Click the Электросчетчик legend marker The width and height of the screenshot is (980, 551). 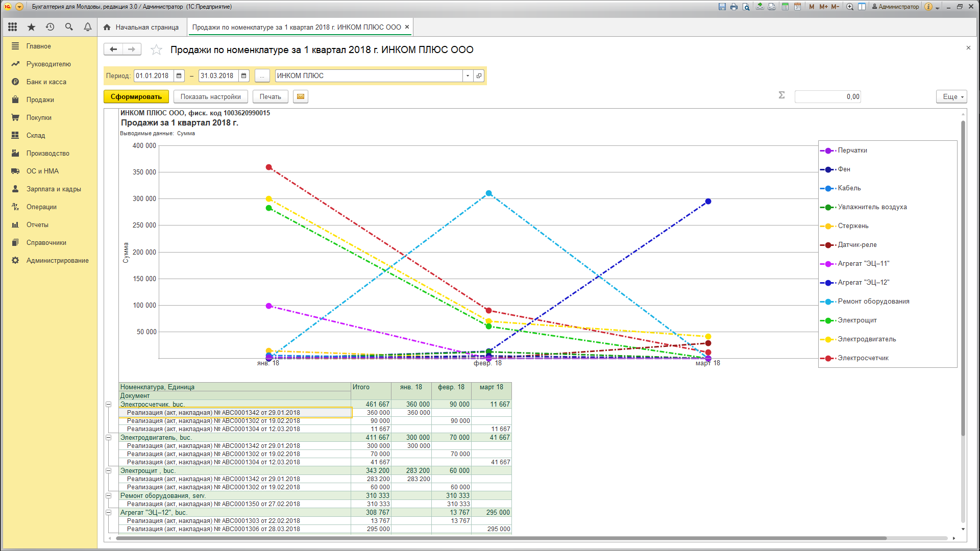(828, 358)
